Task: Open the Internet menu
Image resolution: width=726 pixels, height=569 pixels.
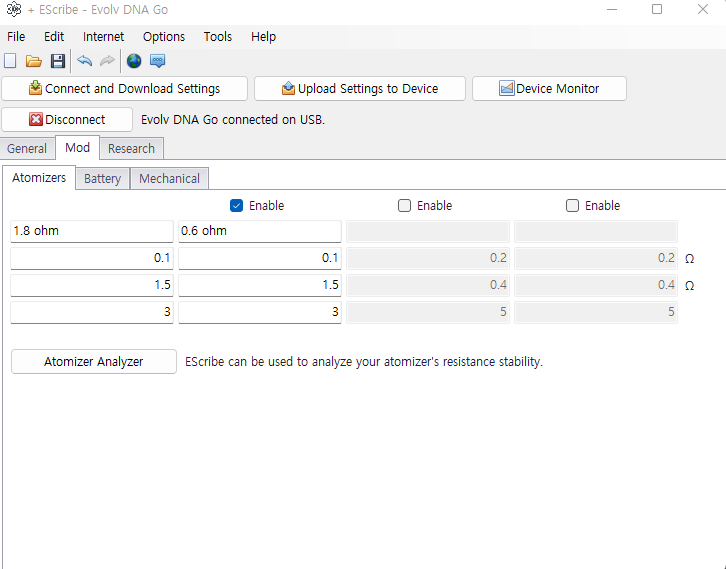Action: [x=104, y=37]
